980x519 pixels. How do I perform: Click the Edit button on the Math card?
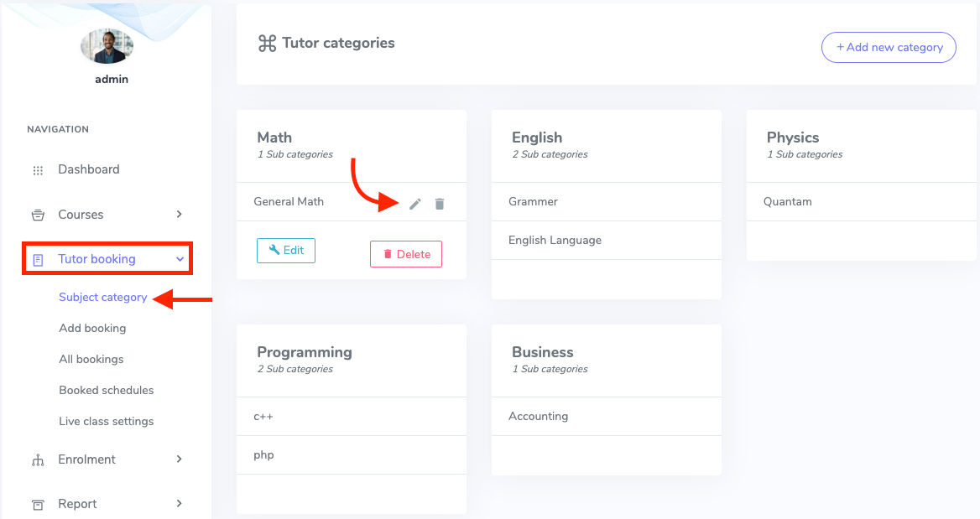[x=285, y=250]
